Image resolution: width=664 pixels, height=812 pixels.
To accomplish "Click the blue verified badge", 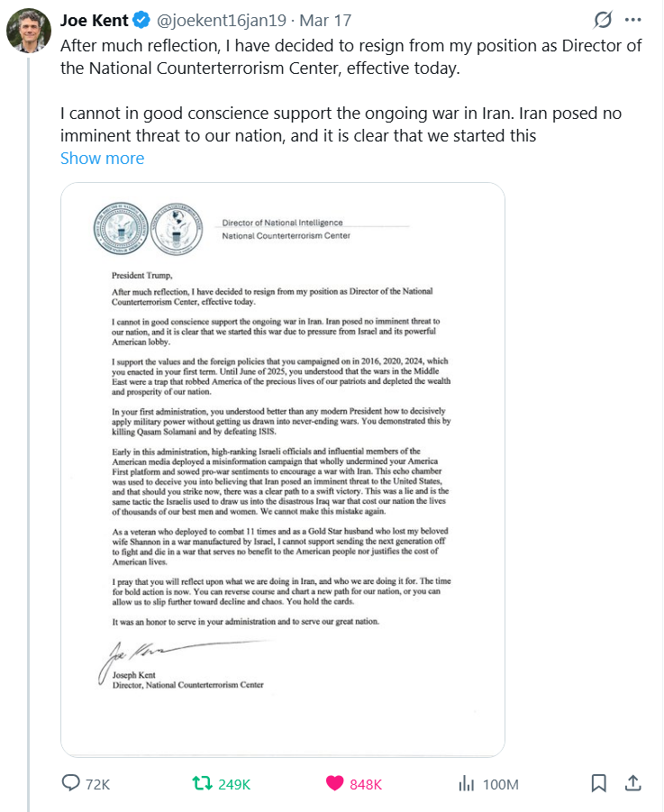I will (x=141, y=20).
